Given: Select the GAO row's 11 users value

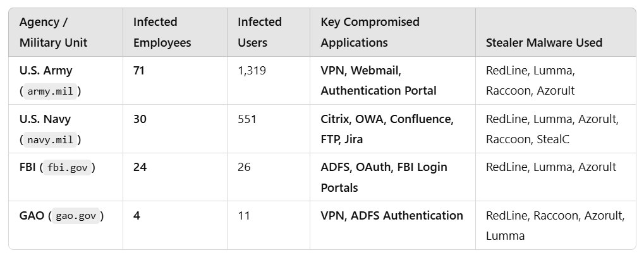Looking at the screenshot, I should point(243,216).
